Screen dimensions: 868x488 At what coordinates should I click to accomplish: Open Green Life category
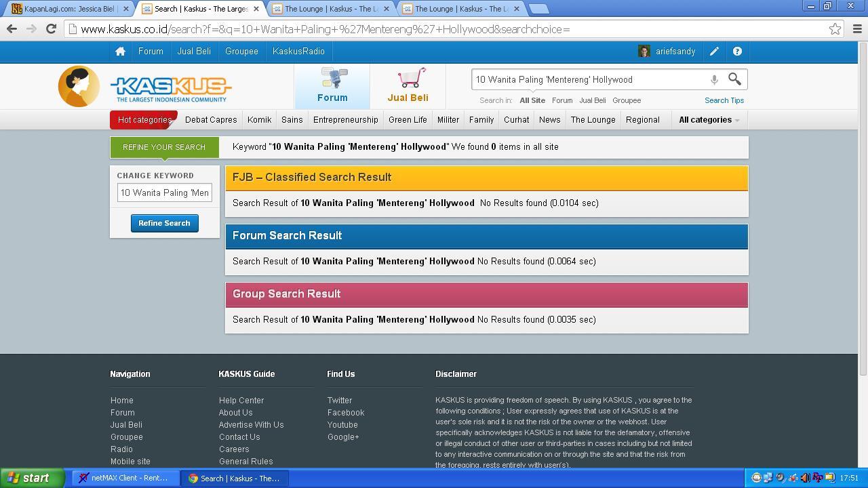pos(408,120)
